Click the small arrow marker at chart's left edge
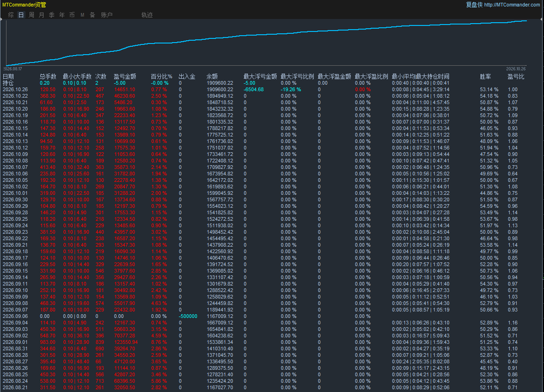 1,20
